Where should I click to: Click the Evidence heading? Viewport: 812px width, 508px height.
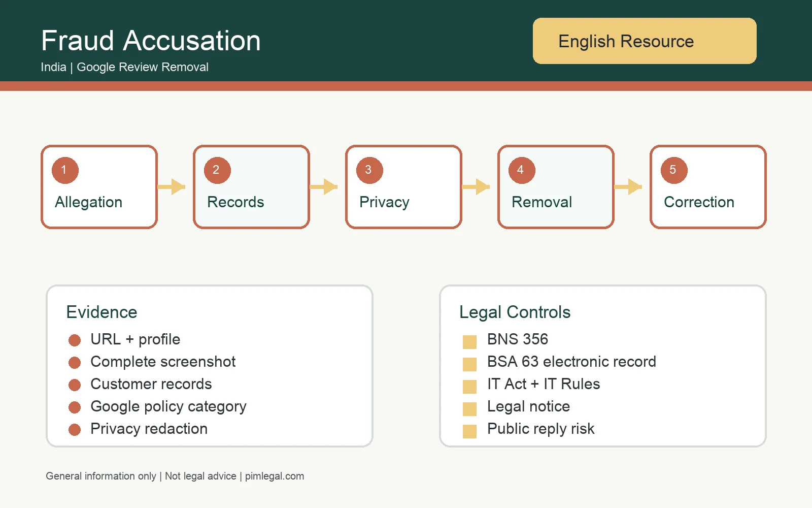click(x=101, y=312)
